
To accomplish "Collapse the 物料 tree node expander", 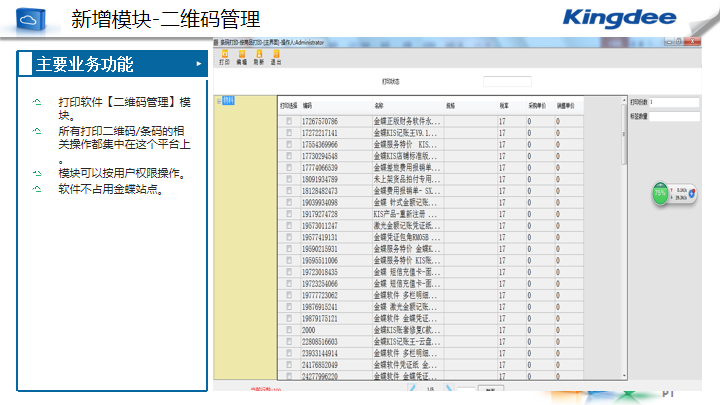I will coord(219,101).
